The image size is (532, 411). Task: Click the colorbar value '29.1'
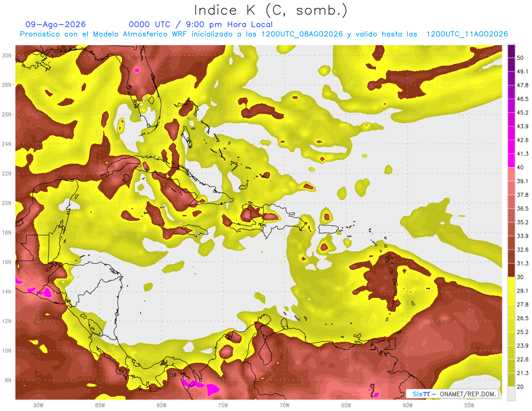[x=522, y=291]
